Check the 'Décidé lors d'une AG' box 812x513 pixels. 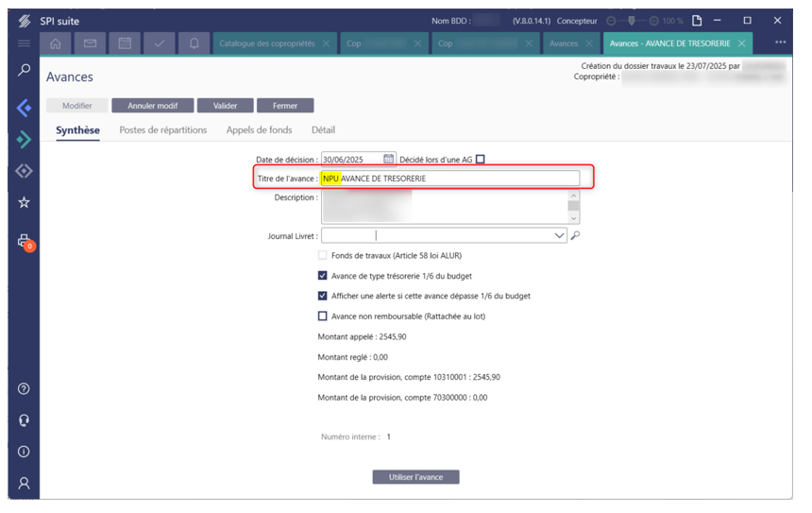click(481, 160)
